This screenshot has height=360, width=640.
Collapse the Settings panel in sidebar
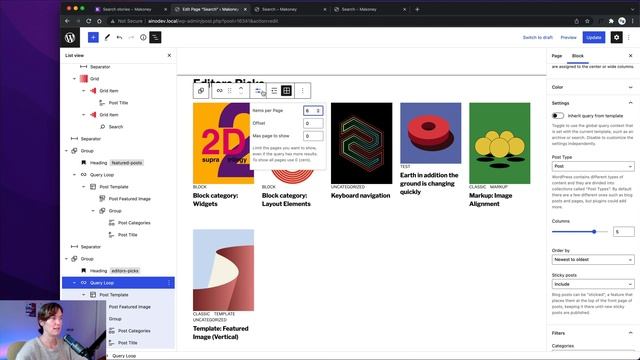coord(592,103)
